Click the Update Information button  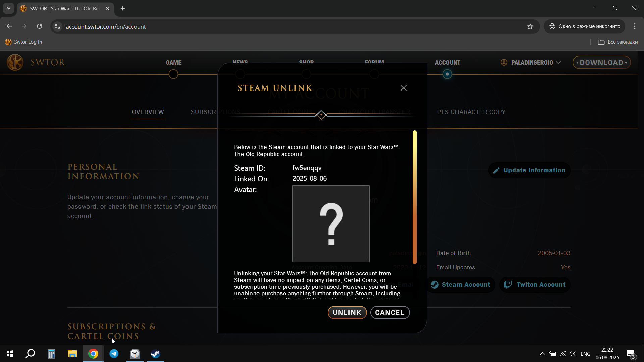pos(529,170)
